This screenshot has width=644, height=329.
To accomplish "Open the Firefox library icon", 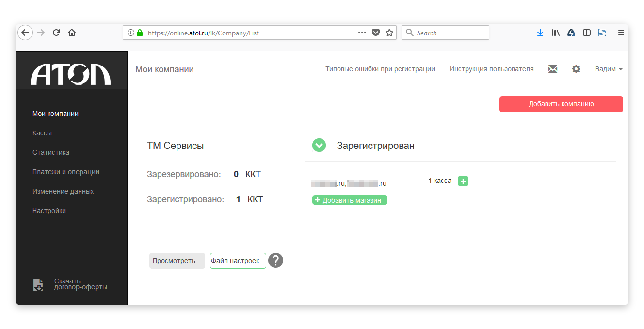I will [555, 33].
